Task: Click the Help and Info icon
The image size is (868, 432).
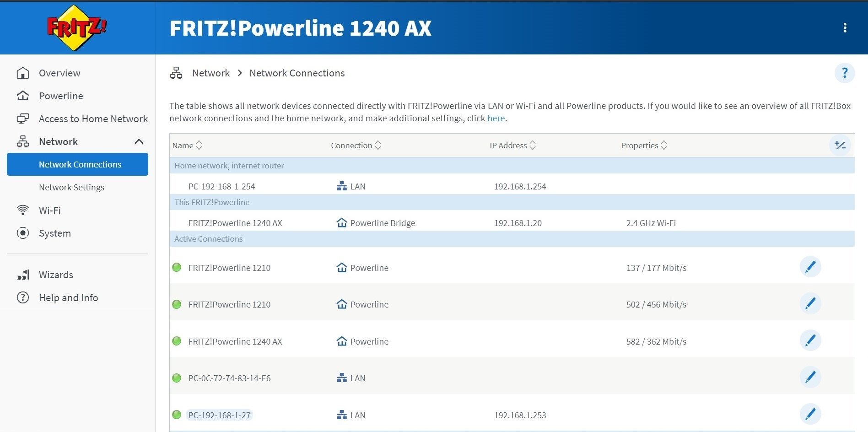Action: tap(23, 298)
